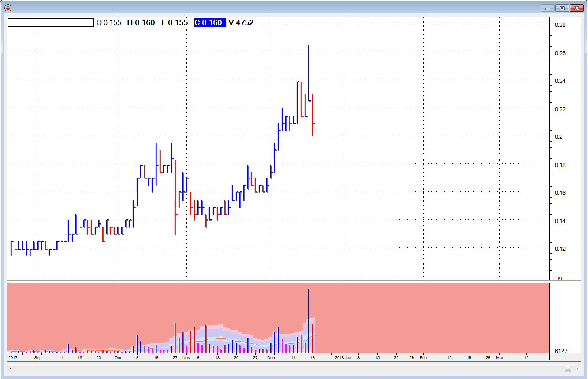
Task: Click the low value L 0.155
Action: pos(175,22)
